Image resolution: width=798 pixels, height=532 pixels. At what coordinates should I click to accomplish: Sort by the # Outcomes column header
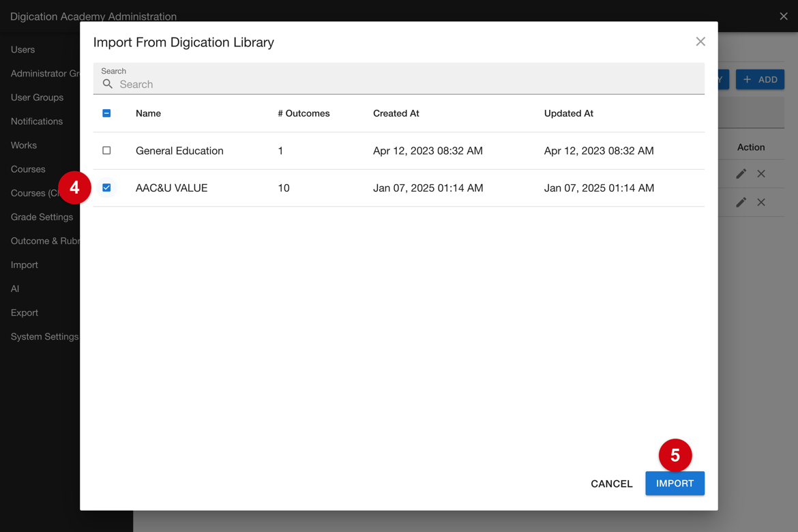304,113
